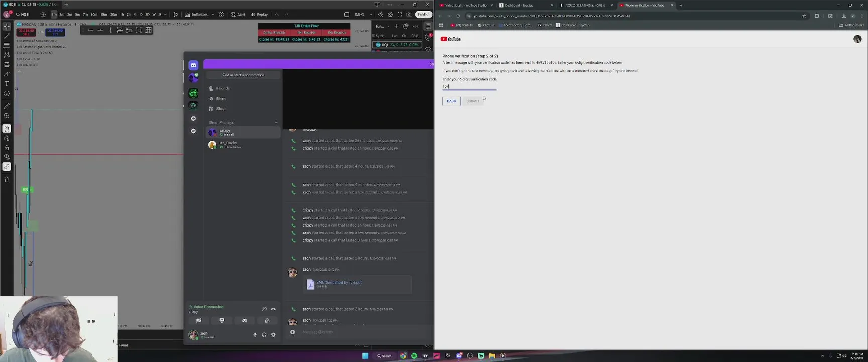Add a symbol to compare with the plus circle

coord(43,15)
